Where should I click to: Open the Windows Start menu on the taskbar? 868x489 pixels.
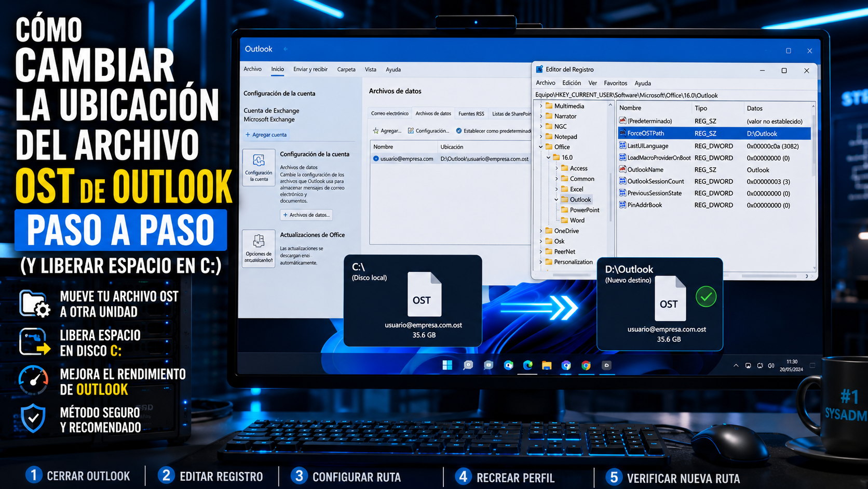click(447, 365)
